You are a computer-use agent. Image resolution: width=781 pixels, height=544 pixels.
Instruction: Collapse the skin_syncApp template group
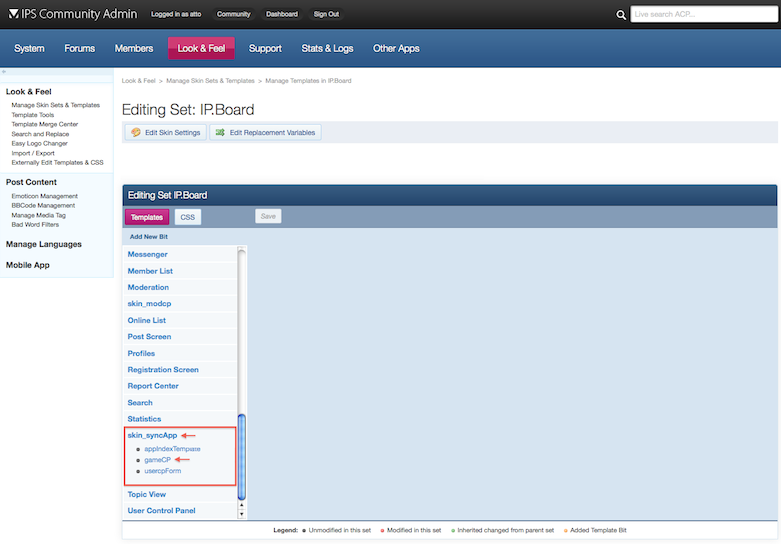152,435
